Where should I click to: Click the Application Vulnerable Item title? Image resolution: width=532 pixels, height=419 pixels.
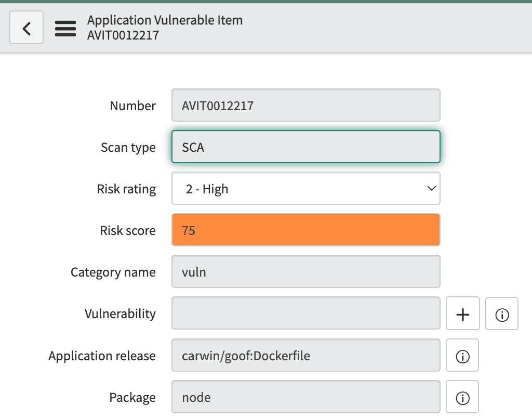pyautogui.click(x=164, y=20)
